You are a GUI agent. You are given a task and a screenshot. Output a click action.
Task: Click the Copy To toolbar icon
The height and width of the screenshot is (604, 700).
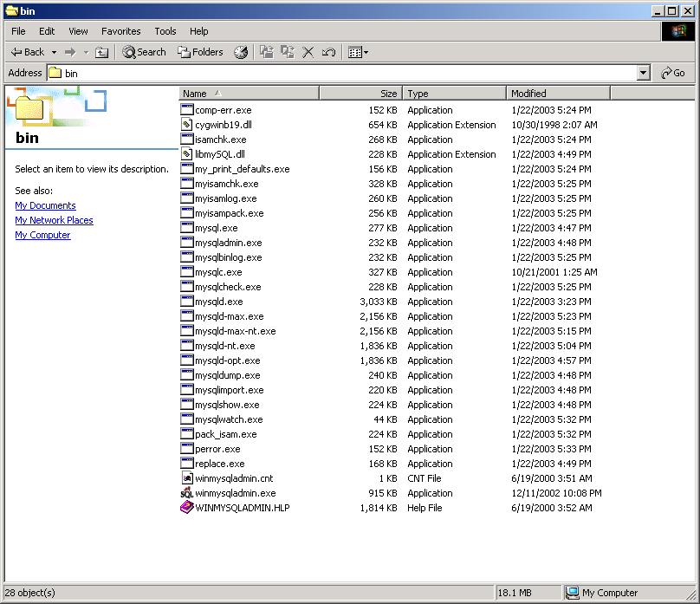tap(287, 52)
